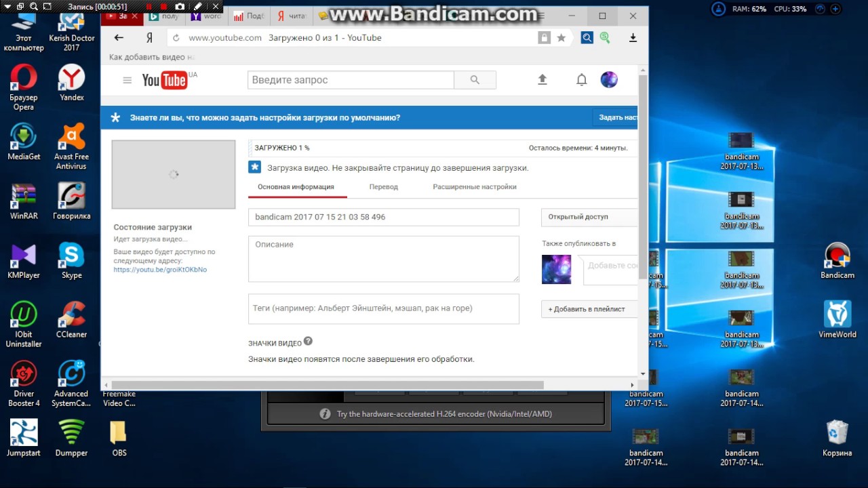
Task: Open YouTube notifications bell
Action: pos(581,80)
